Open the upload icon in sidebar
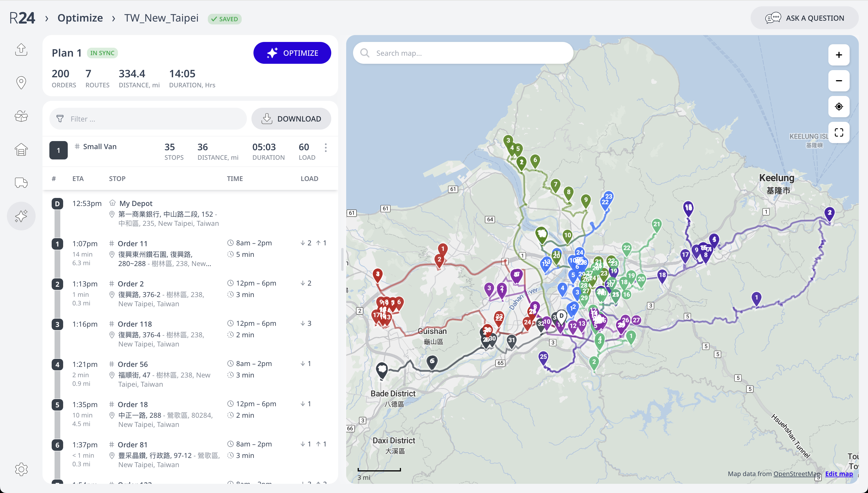 coord(21,49)
